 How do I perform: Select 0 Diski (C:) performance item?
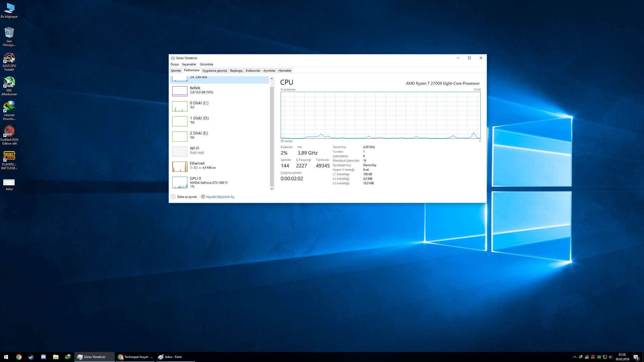(x=219, y=106)
